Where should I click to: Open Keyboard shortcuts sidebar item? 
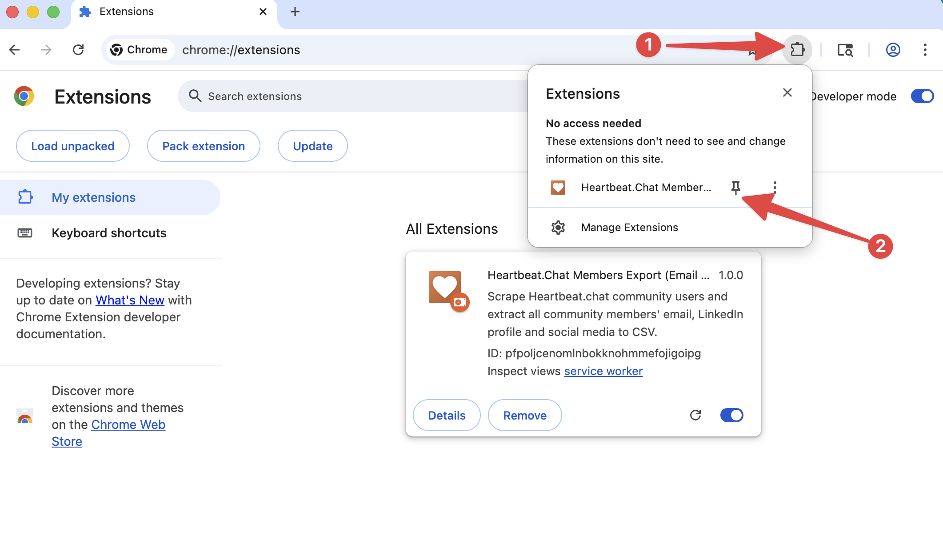110,233
